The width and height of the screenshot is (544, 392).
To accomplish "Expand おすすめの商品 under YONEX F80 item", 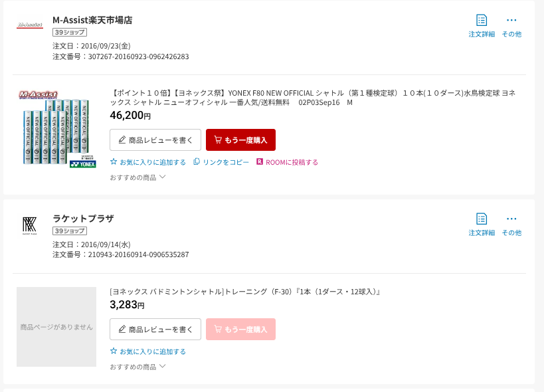I will (138, 177).
